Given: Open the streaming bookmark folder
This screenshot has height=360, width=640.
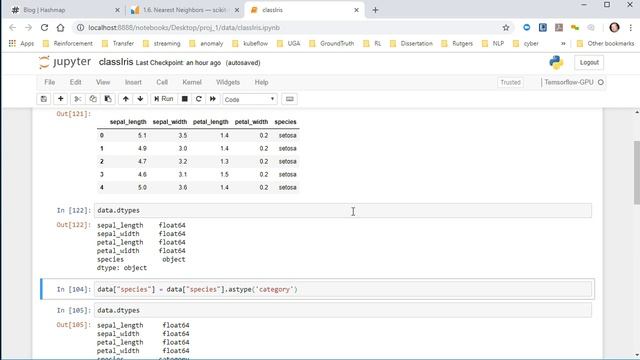Looking at the screenshot, I should (x=162, y=43).
